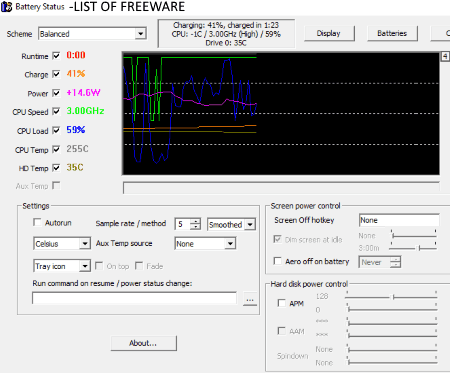Click the Battery Status app icon in title bar

tap(6, 7)
